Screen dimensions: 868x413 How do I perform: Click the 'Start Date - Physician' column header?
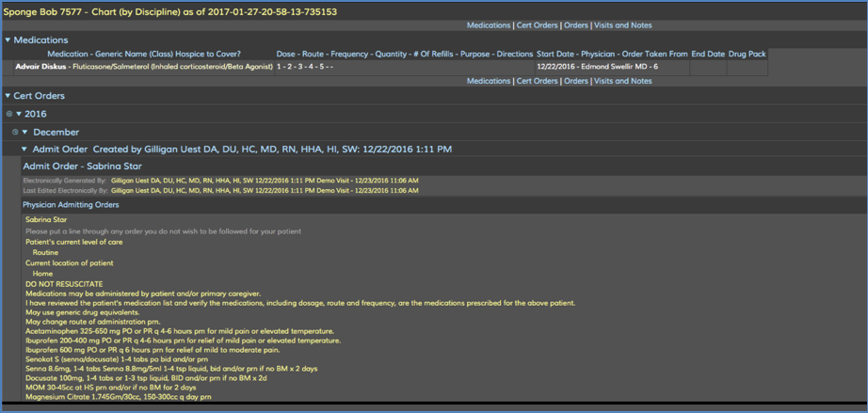[x=612, y=55]
